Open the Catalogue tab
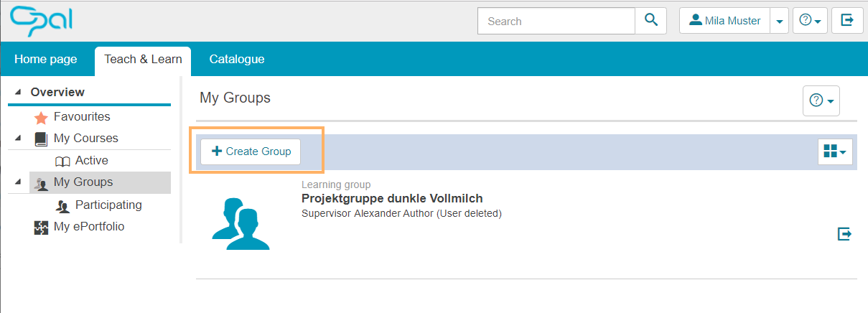Screen dimensions: 868x313 [x=237, y=59]
